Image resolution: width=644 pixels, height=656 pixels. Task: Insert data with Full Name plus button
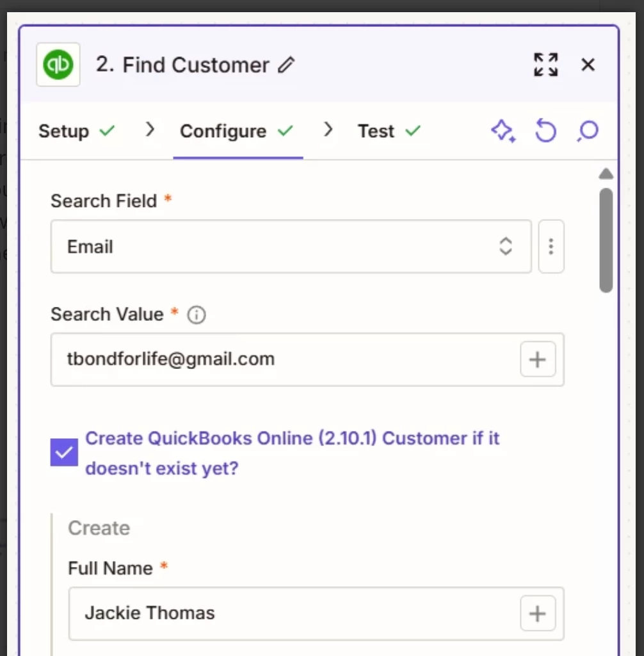point(538,613)
